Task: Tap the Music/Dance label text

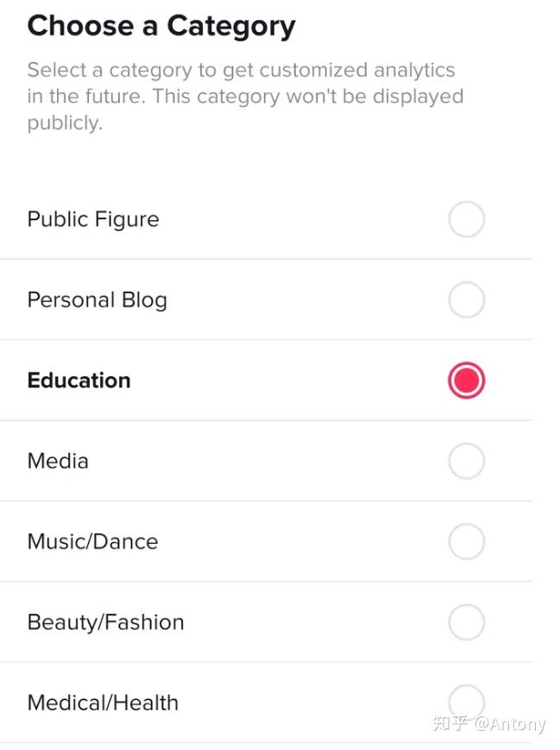Action: [x=93, y=541]
